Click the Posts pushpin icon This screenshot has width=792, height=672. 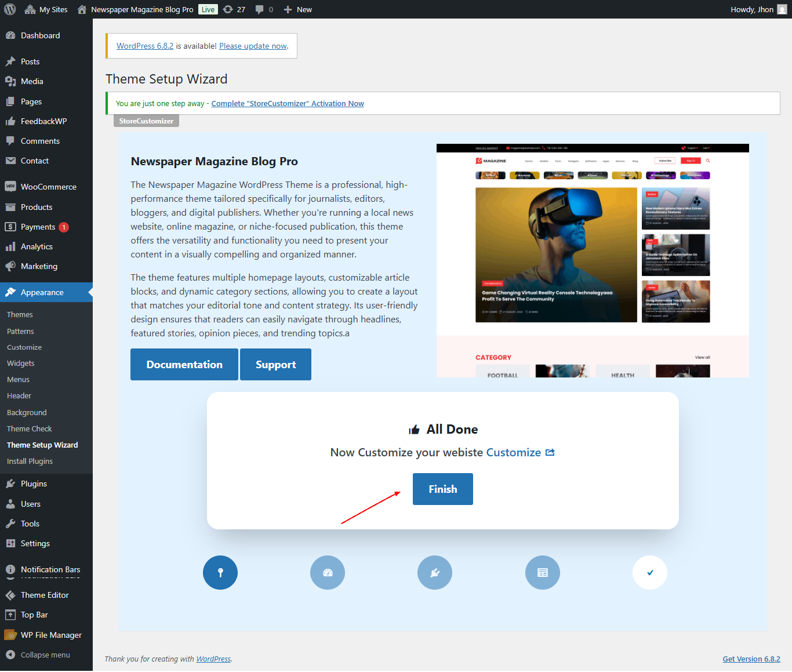(x=10, y=61)
